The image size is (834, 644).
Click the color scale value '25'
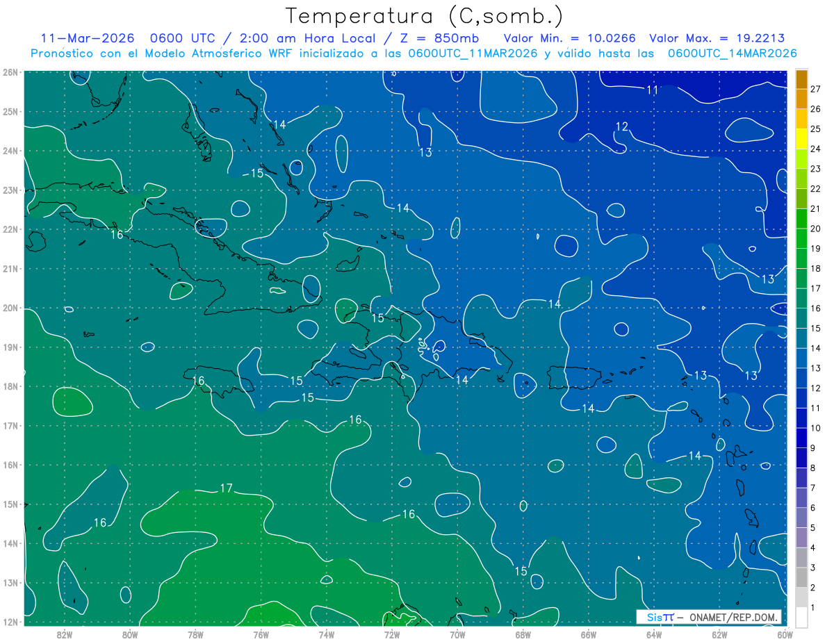[815, 129]
